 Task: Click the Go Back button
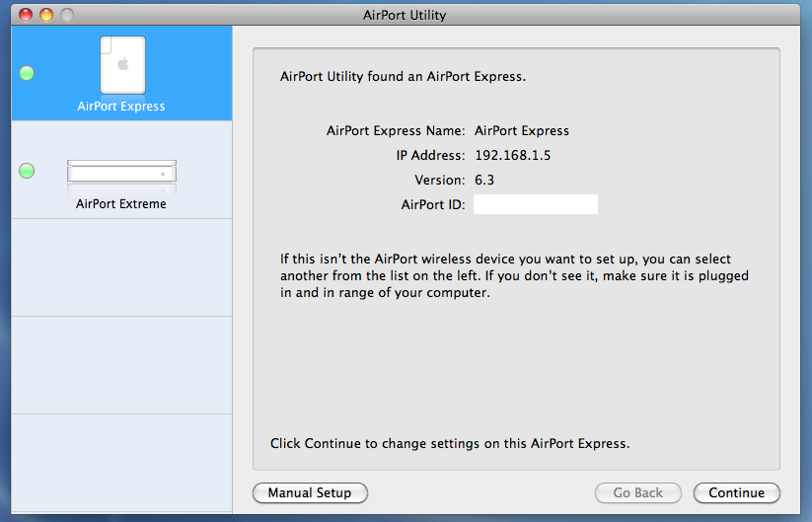638,492
